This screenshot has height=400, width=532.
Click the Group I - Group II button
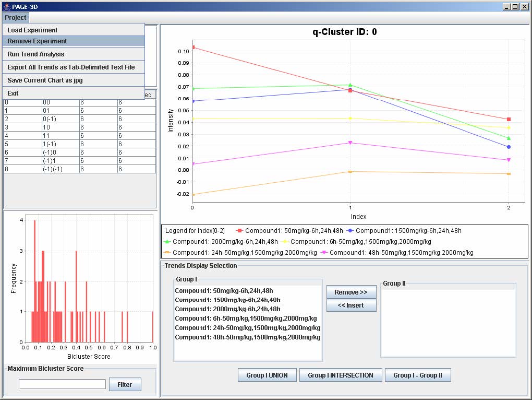tap(418, 375)
